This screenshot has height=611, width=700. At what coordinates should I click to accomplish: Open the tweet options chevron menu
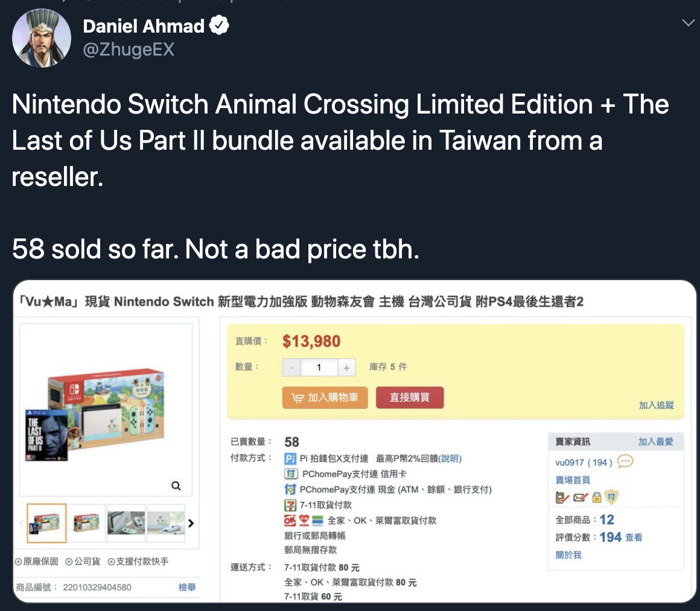[687, 23]
